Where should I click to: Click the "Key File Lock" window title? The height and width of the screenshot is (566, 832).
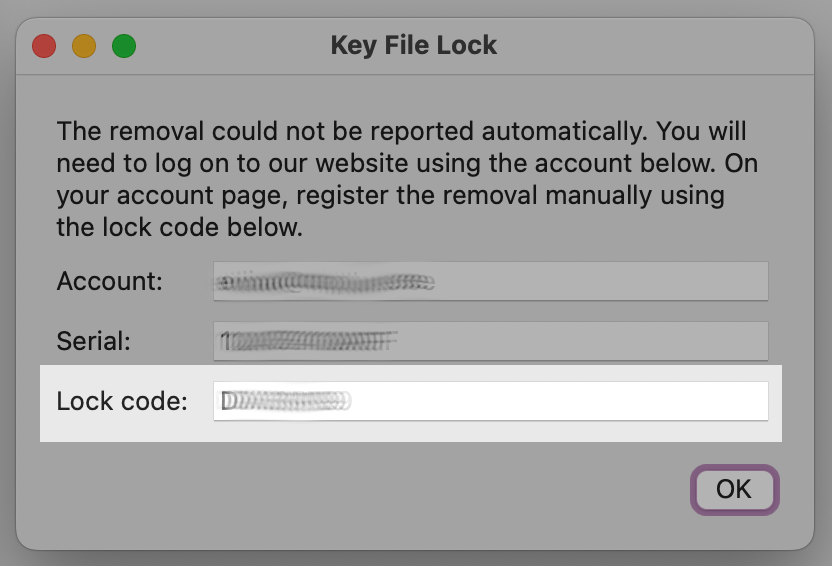click(414, 45)
